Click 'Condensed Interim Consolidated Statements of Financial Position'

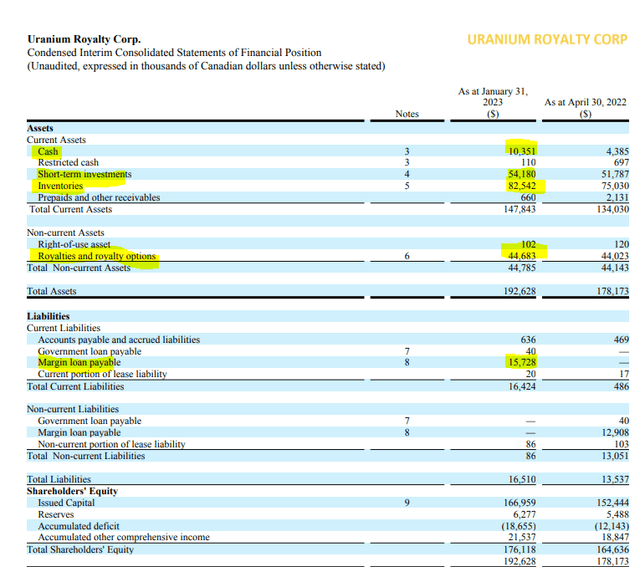(x=174, y=53)
